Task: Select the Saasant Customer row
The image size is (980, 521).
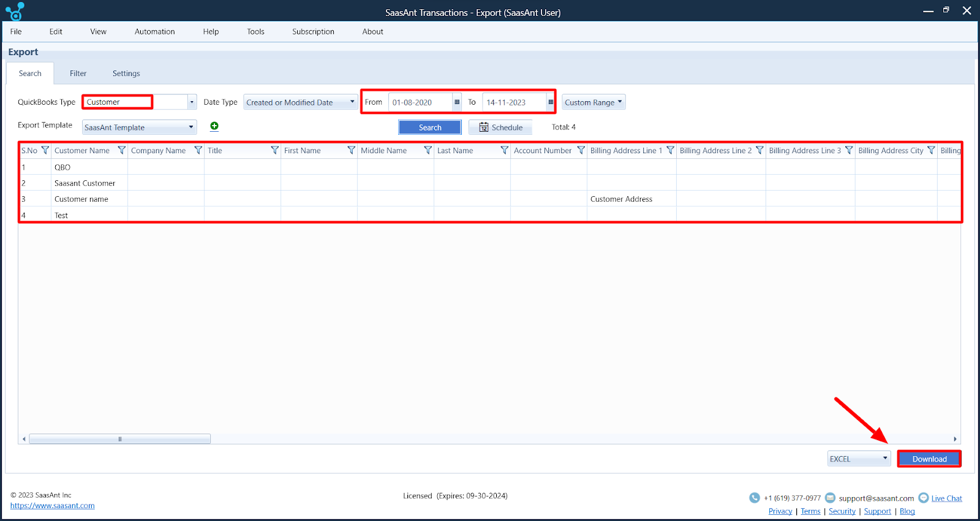Action: coord(490,183)
